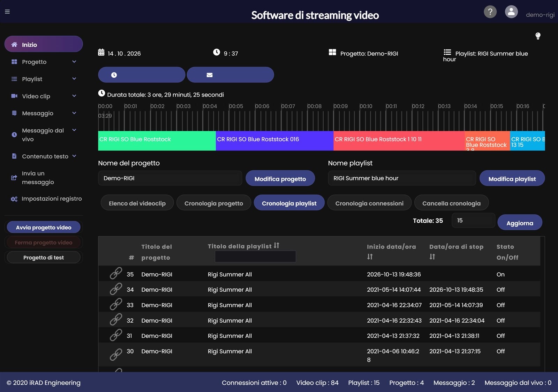Click the link icon for row 31
This screenshot has height=392, width=558.
pyautogui.click(x=116, y=335)
